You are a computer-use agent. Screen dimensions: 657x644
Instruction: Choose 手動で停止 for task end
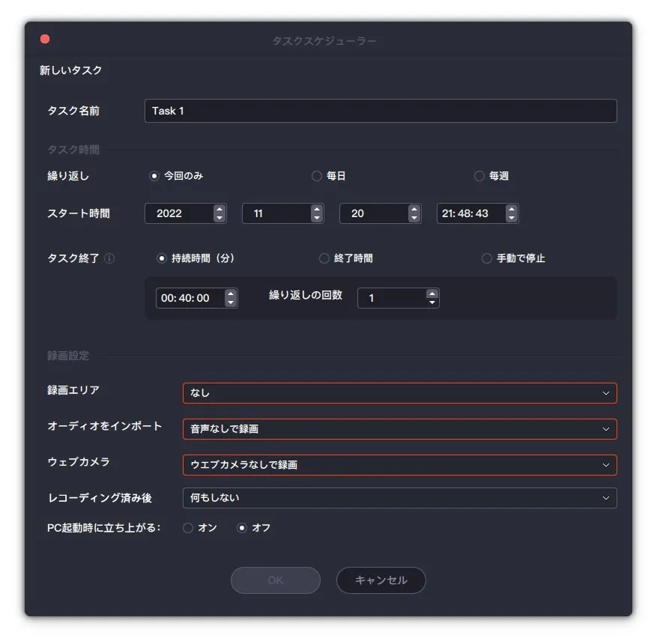(x=487, y=258)
